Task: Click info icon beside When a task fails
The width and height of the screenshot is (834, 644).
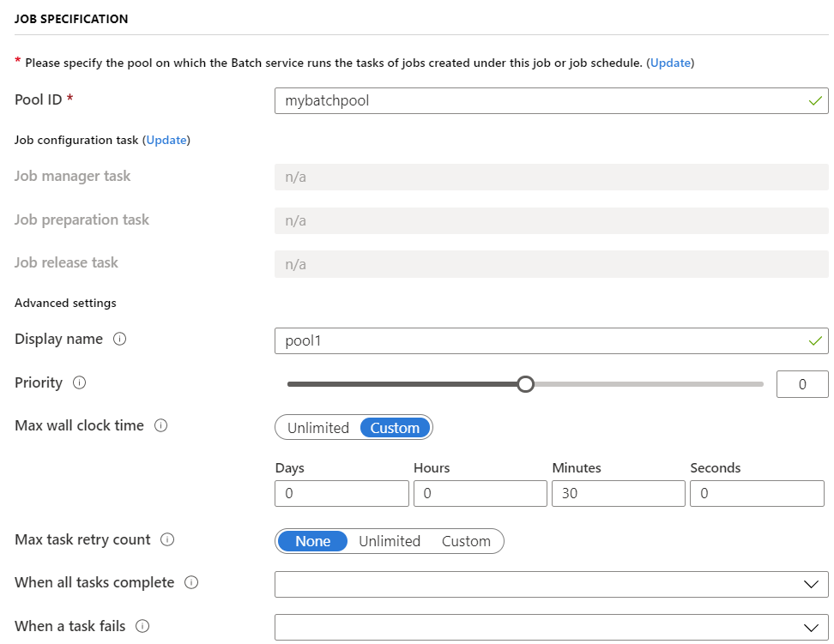Action: (142, 626)
